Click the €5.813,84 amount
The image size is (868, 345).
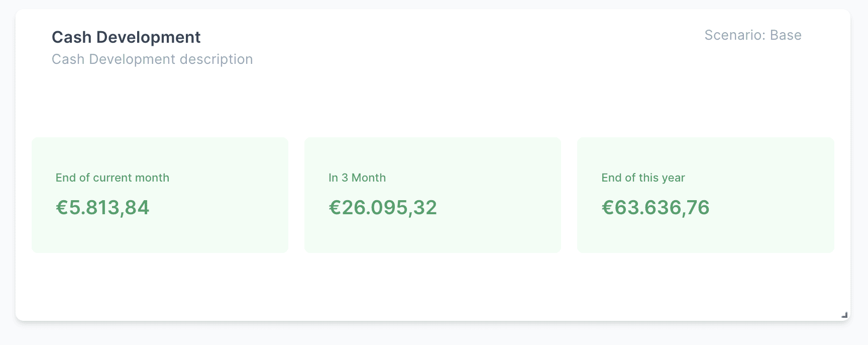102,208
